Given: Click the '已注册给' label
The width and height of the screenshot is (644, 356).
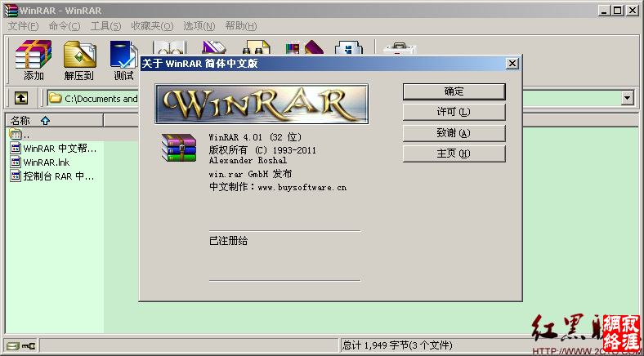Looking at the screenshot, I should click(x=228, y=241).
